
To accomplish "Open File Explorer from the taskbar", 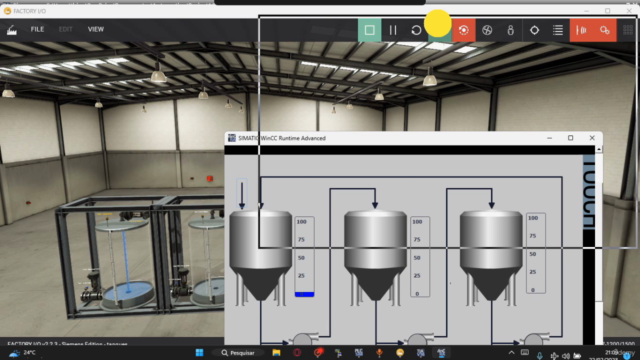I will click(276, 353).
